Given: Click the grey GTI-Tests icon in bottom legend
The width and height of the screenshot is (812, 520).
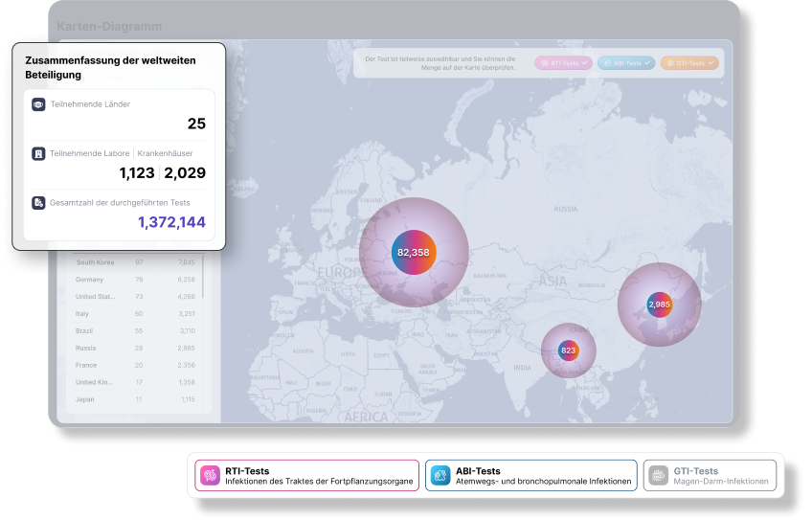Looking at the screenshot, I should point(659,475).
